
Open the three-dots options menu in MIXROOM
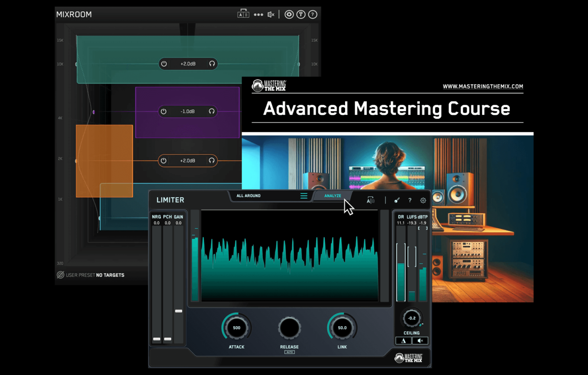259,14
